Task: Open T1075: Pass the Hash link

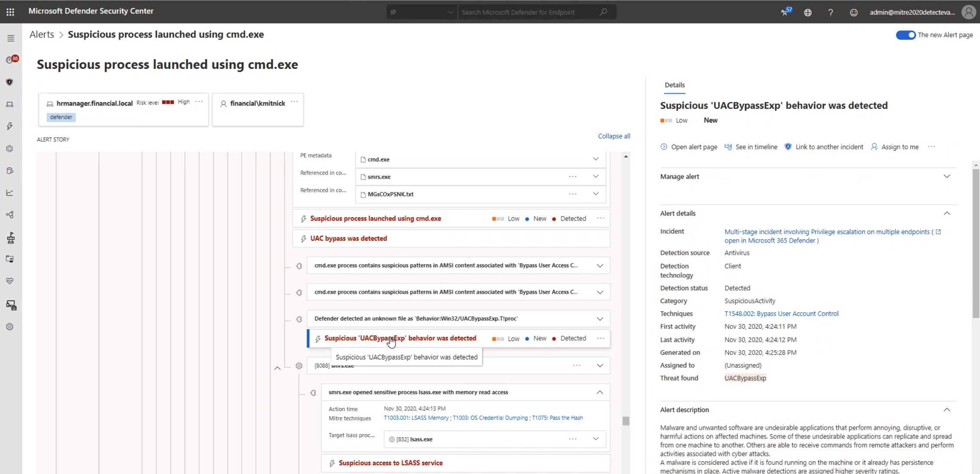Action: click(558, 418)
